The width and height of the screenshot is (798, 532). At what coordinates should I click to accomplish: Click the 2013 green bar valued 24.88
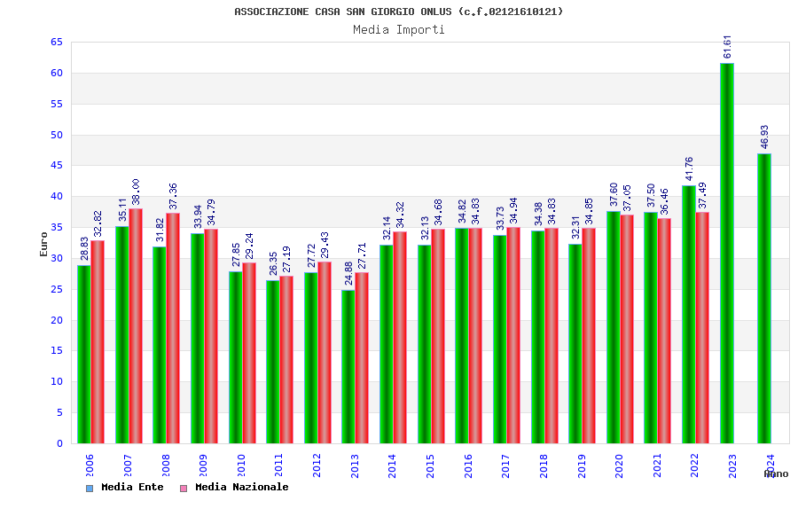tap(348, 366)
